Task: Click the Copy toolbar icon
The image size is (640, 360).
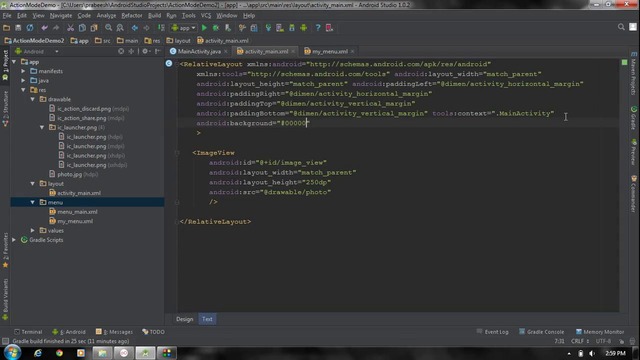Action: click(x=82, y=28)
